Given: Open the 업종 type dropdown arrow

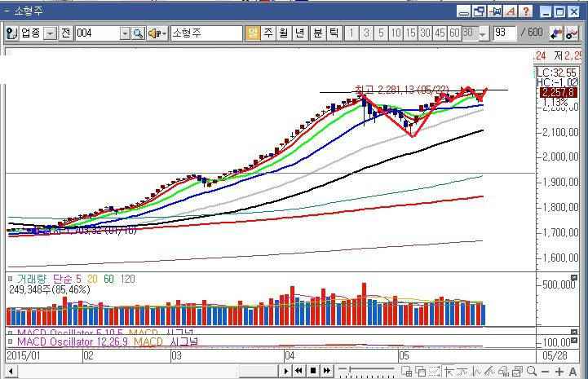Looking at the screenshot, I should pos(51,33).
